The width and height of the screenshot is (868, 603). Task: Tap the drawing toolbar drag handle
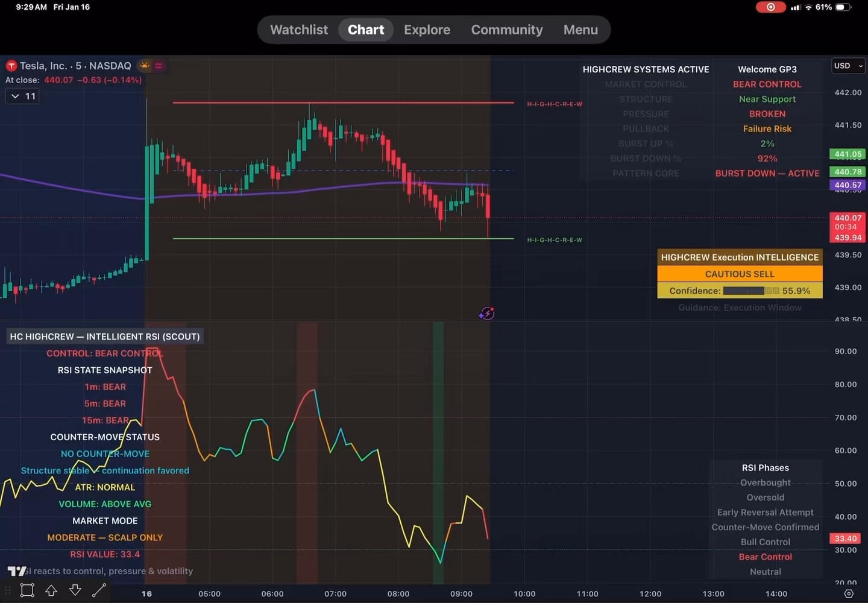(8, 590)
